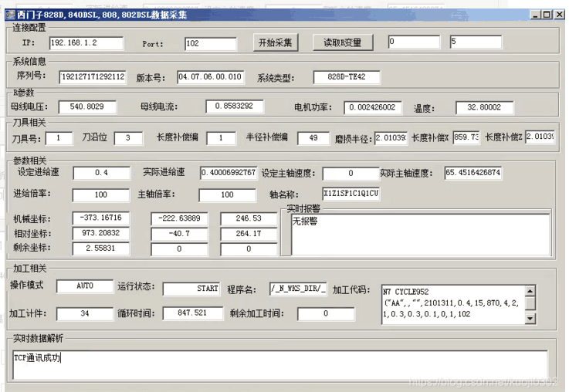Click the 运行状态 field START
569x392 pixels.
coord(191,289)
